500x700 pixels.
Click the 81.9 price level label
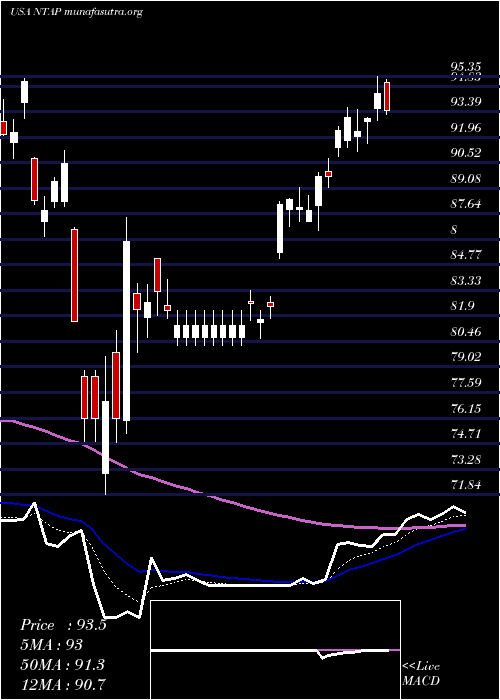click(x=462, y=306)
